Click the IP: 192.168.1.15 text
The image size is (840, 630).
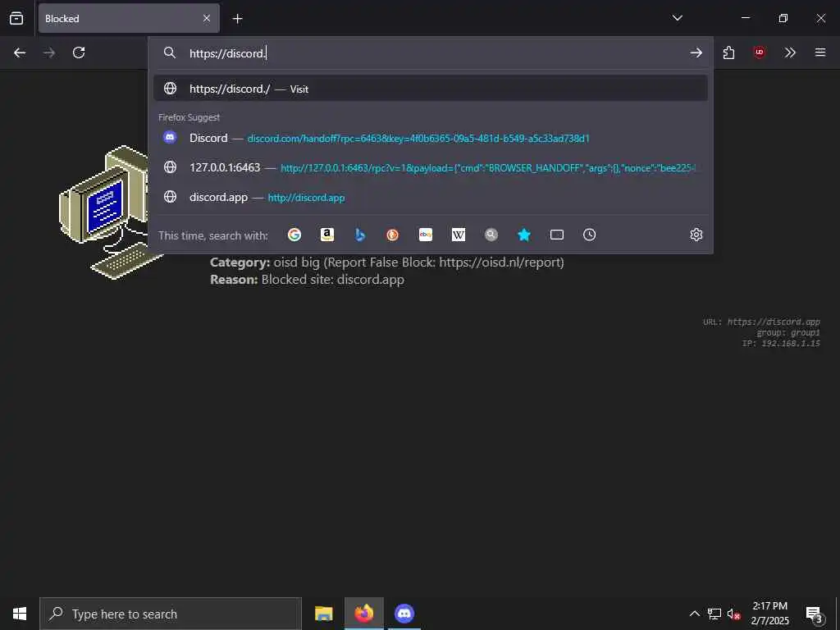(x=781, y=344)
